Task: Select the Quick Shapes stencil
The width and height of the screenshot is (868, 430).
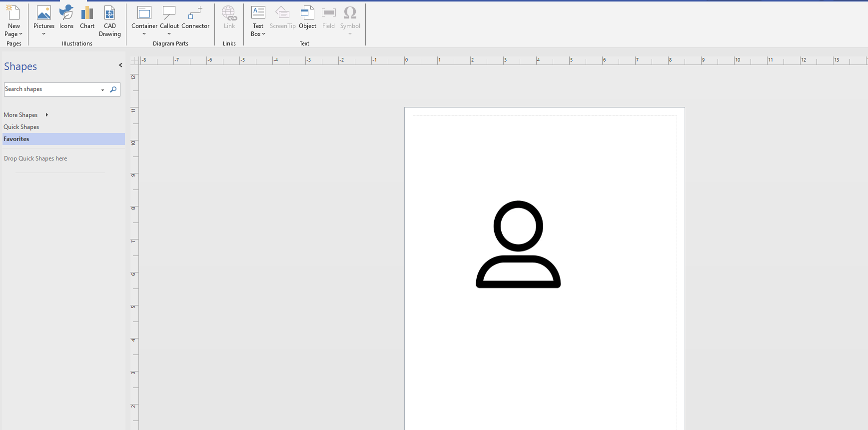Action: tap(21, 127)
